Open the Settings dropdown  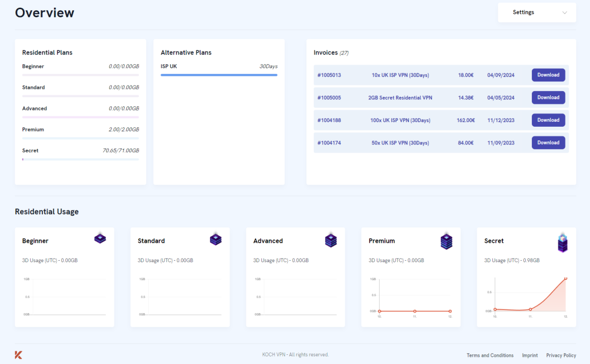click(x=537, y=12)
